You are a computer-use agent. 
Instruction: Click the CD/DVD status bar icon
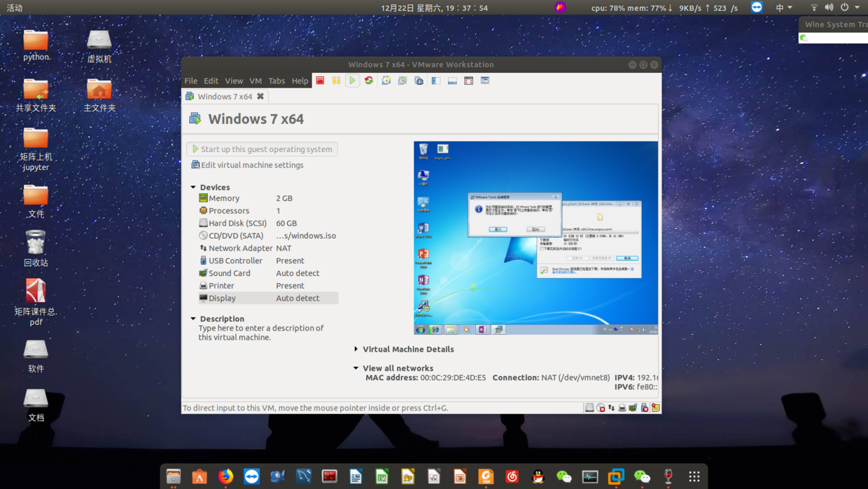tap(601, 408)
